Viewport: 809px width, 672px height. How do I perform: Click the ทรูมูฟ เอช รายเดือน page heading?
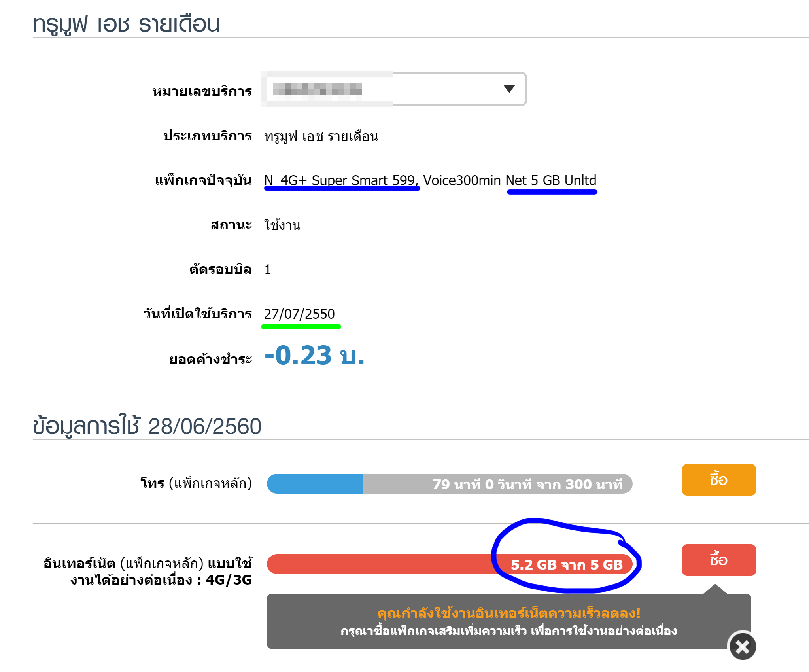126,24
